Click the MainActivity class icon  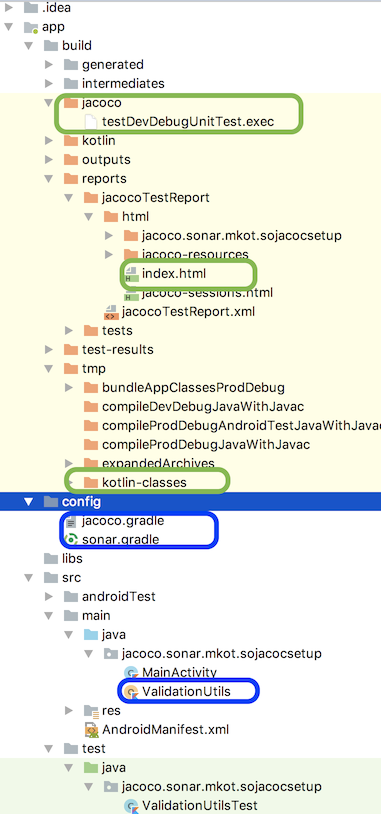point(132,672)
